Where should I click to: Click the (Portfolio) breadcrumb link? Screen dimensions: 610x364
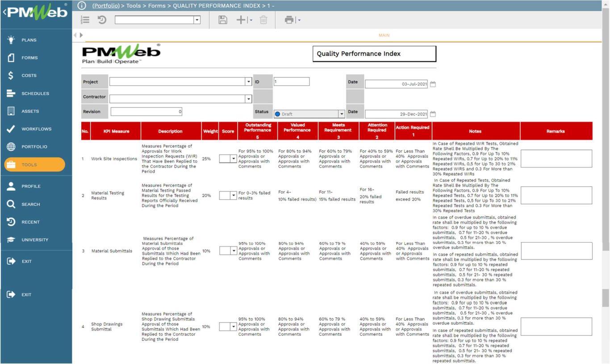106,6
